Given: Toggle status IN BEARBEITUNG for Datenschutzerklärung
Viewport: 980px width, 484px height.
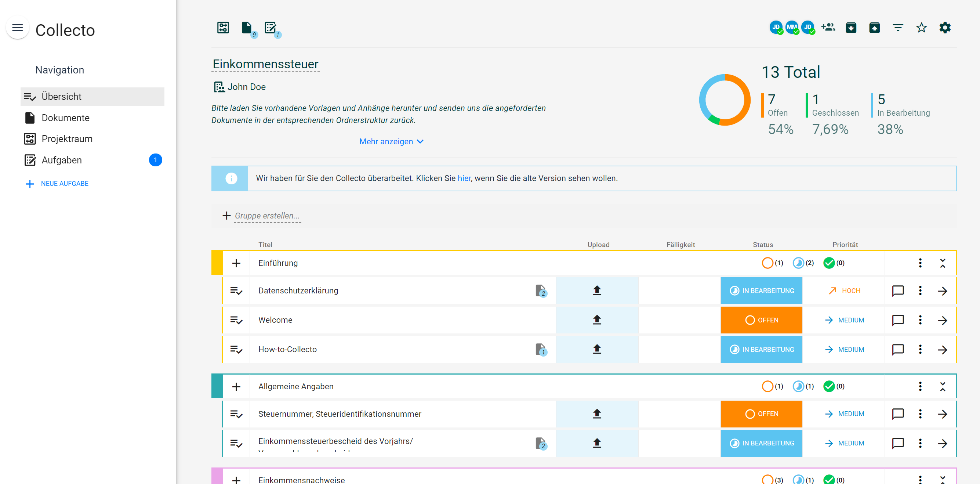Looking at the screenshot, I should pos(761,291).
